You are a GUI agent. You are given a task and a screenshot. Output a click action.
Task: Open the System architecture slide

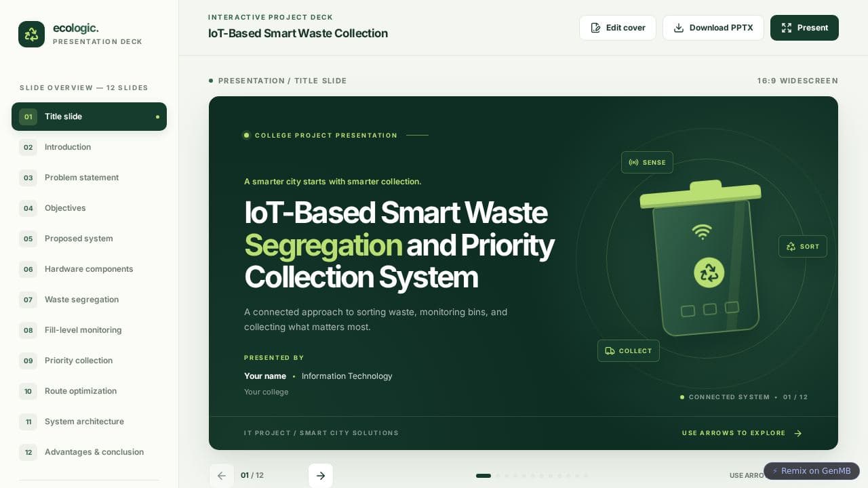coord(89,422)
